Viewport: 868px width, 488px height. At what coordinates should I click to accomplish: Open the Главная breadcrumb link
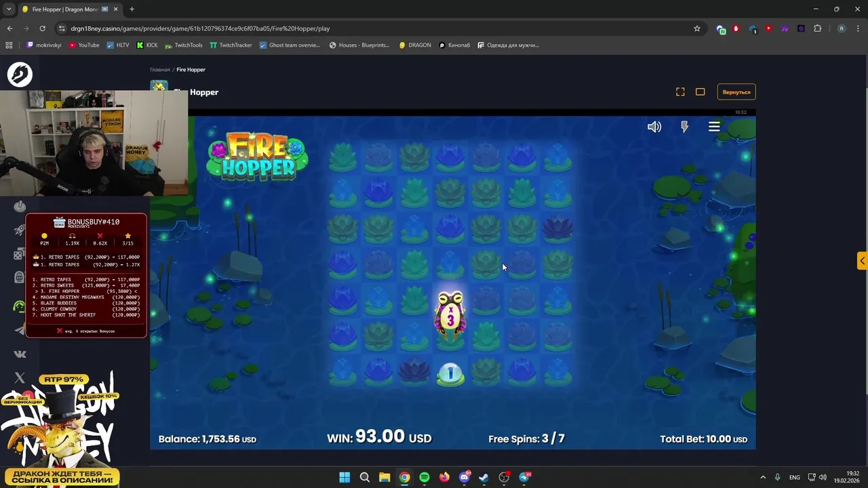point(160,69)
